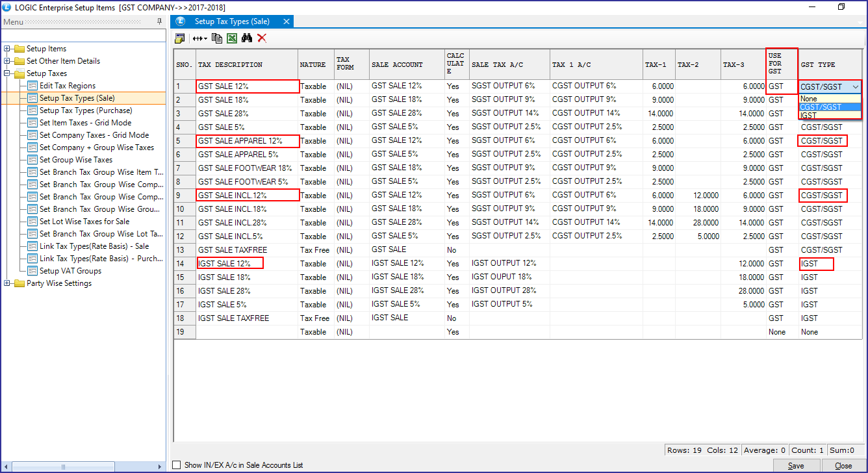Click the Menu search input field
868x473 pixels.
[83, 36]
